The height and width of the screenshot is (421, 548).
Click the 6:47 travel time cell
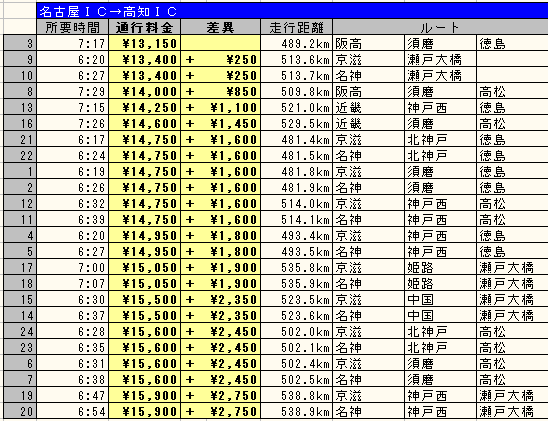(72, 395)
